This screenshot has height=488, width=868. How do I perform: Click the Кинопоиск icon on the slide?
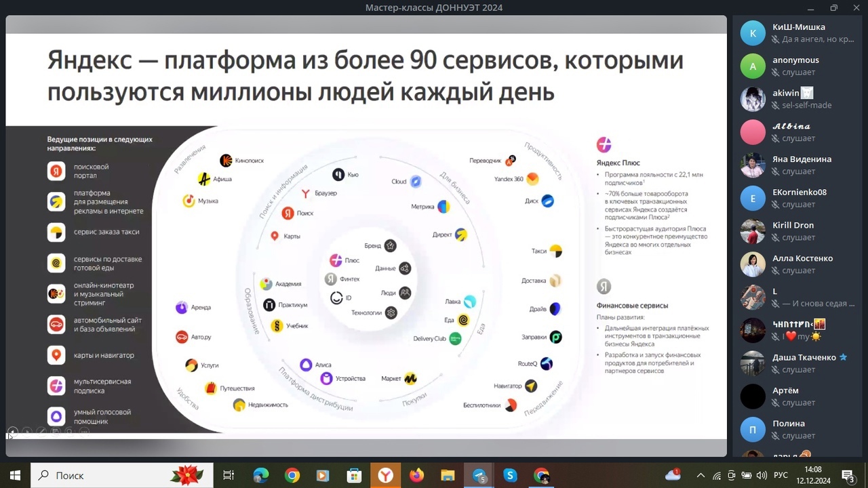pos(226,161)
